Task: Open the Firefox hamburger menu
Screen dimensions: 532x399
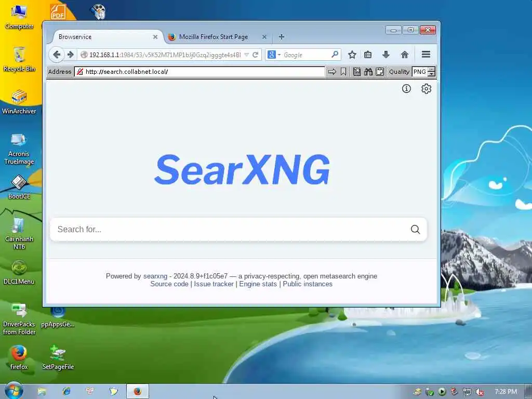Action: click(x=426, y=54)
